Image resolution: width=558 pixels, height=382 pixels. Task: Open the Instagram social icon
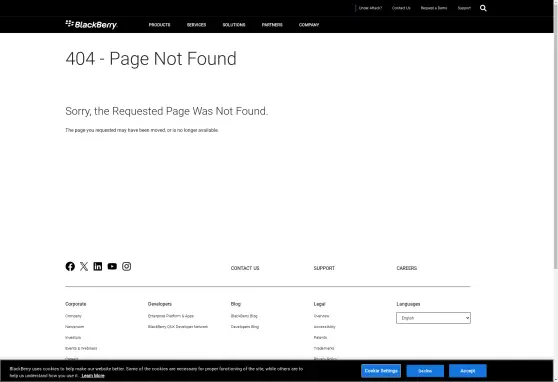coord(126,266)
